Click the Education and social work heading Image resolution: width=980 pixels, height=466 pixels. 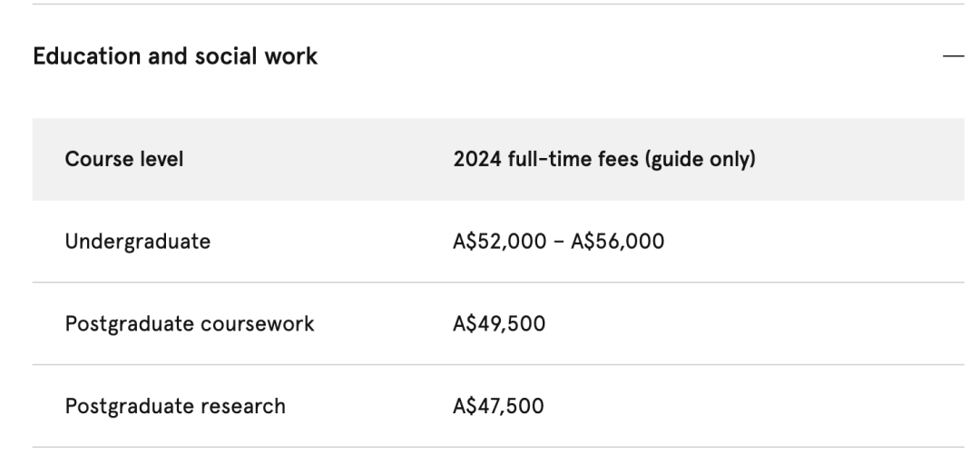pos(175,56)
